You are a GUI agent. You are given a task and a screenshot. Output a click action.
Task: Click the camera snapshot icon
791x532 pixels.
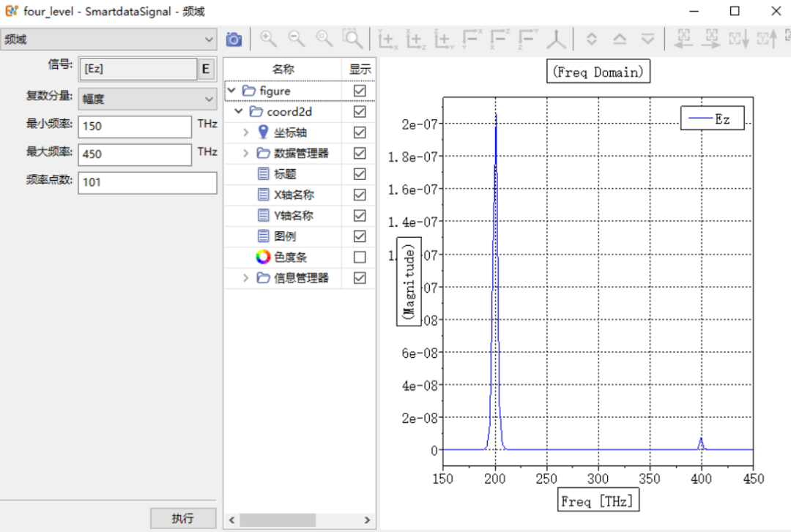coord(234,40)
